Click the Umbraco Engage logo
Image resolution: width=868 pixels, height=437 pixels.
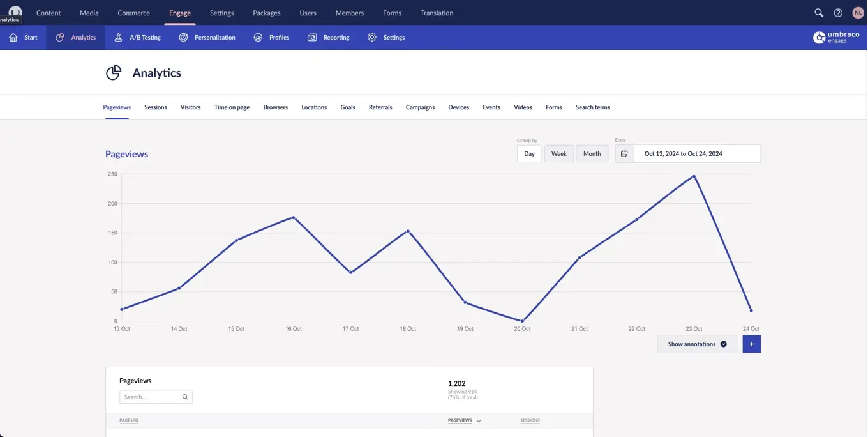pos(836,38)
